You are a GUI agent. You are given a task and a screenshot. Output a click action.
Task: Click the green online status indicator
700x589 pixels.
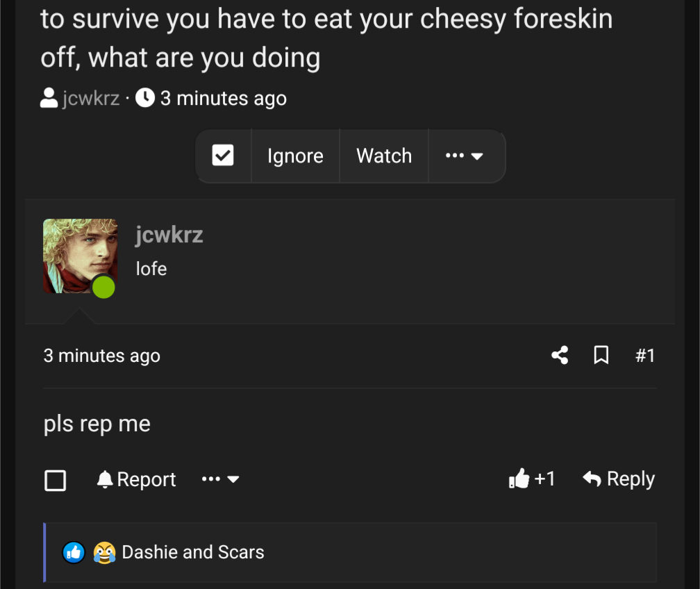pyautogui.click(x=103, y=287)
